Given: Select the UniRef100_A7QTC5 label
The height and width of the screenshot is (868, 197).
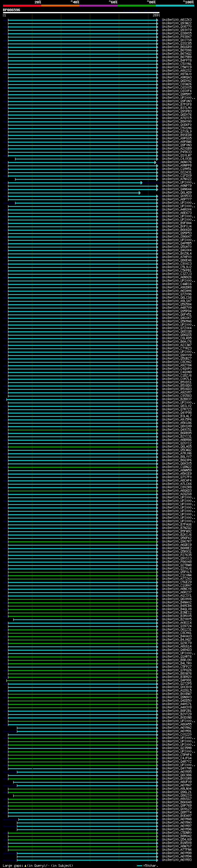Looking at the screenshot, I should point(177,118).
